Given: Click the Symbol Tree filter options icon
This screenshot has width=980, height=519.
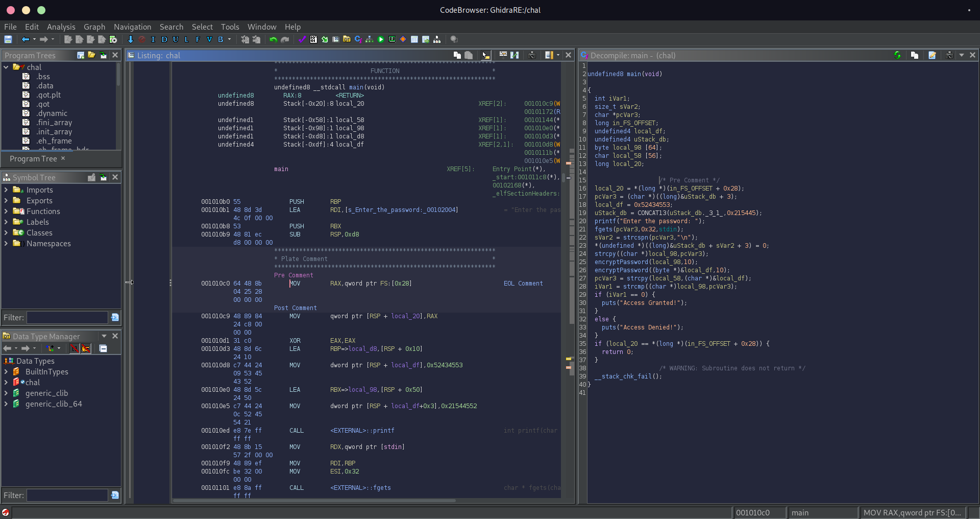Looking at the screenshot, I should (x=115, y=317).
